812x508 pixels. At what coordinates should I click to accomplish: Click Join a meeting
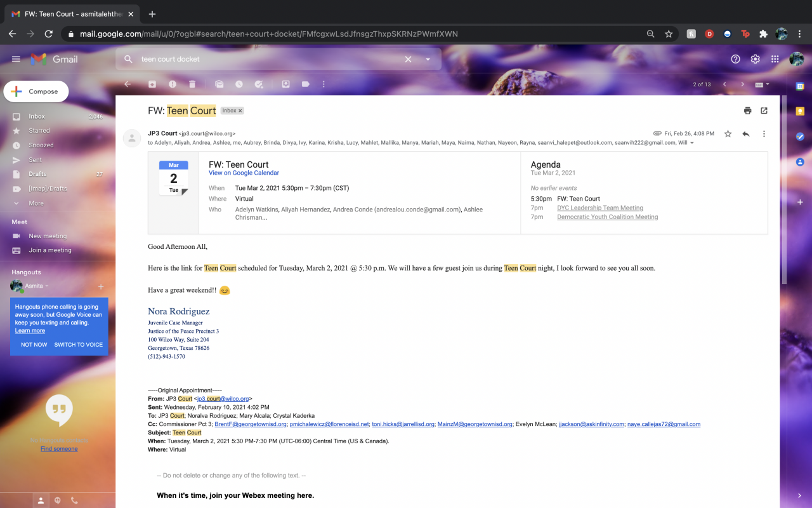(50, 250)
